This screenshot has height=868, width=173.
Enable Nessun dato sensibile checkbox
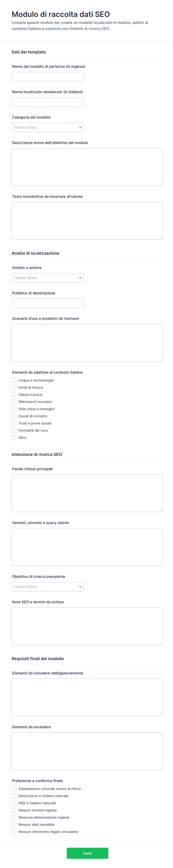tap(14, 825)
